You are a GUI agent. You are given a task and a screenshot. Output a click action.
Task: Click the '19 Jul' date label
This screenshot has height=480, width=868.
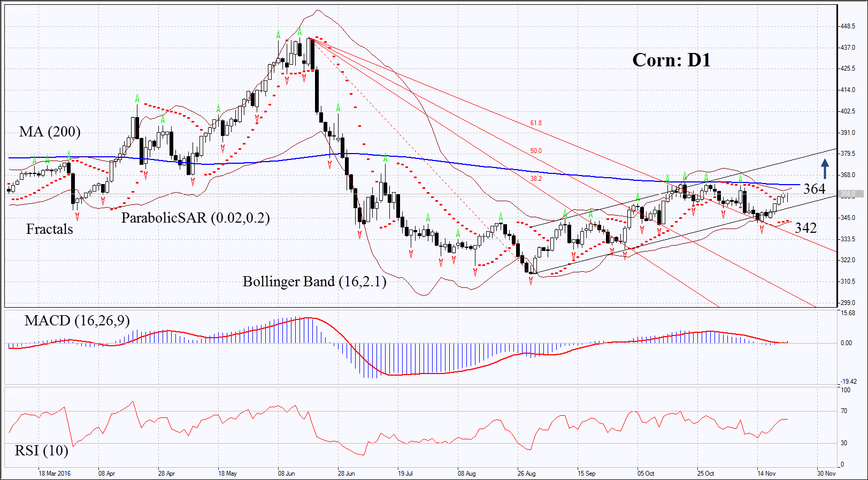coord(405,474)
